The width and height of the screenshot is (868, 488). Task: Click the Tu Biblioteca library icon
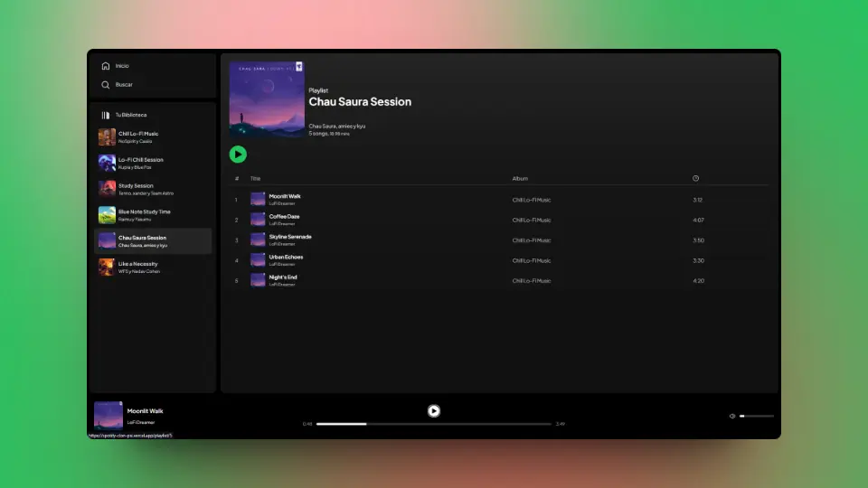coord(106,116)
